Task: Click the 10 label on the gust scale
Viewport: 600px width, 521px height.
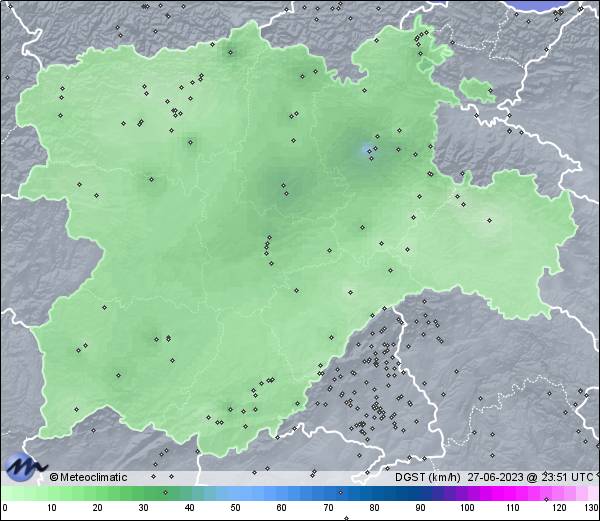Action: pos(52,508)
